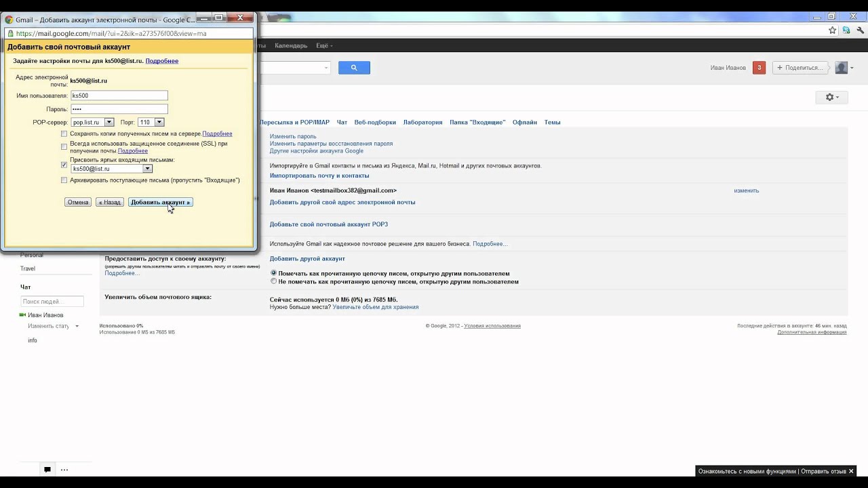This screenshot has width=868, height=488.
Task: Click the popup window address bar URL
Action: click(111, 33)
